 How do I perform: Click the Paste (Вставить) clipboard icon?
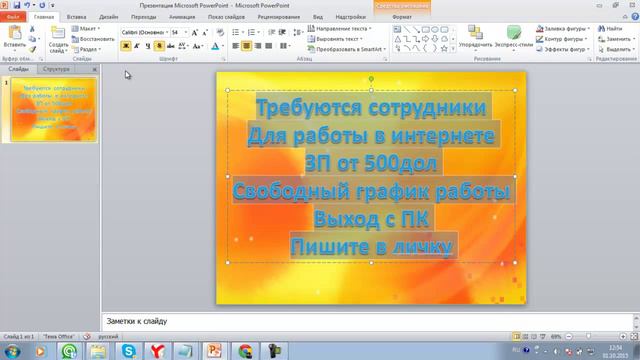(x=15, y=33)
